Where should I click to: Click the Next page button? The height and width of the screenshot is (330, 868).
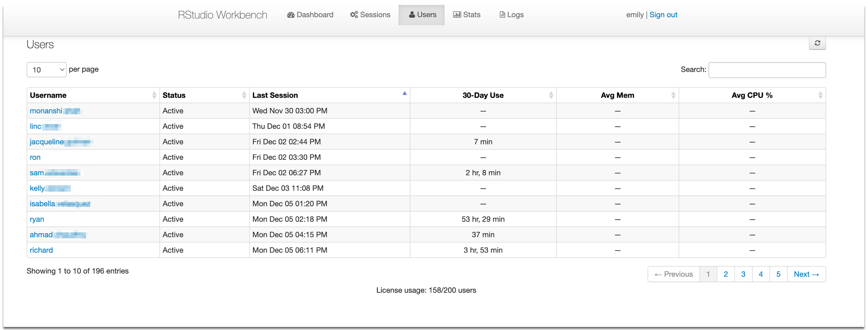pos(806,274)
